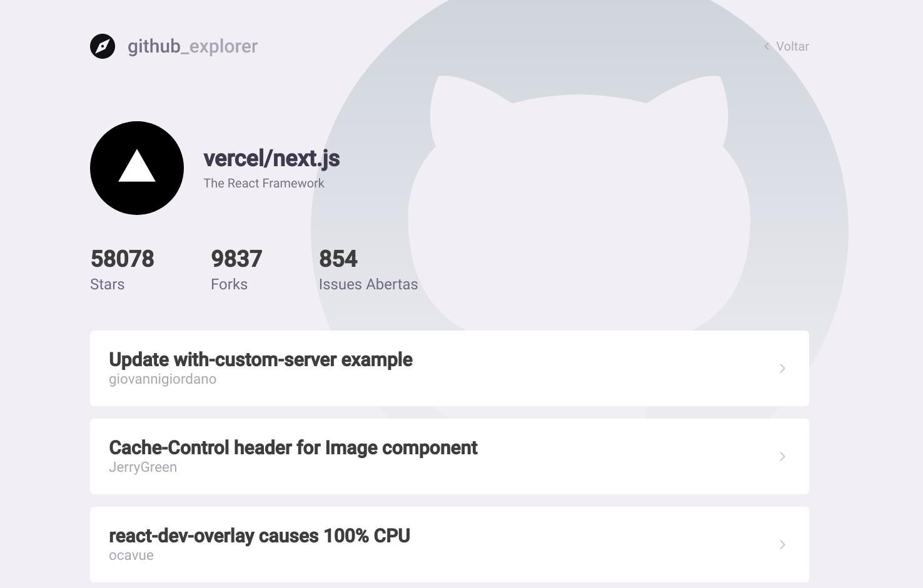Click the chevron on the Update with-custom-server card
The height and width of the screenshot is (588, 923).
(x=782, y=369)
